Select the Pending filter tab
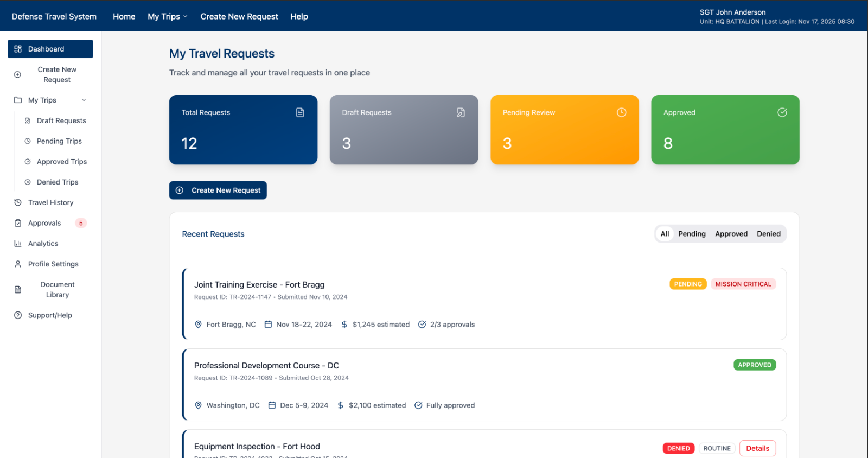868x458 pixels. [692, 234]
